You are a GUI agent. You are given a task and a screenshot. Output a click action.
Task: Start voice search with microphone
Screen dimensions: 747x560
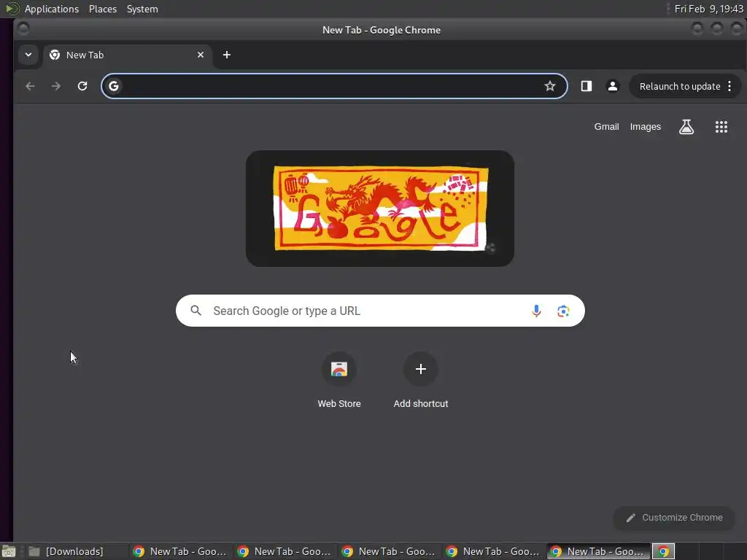[x=536, y=311]
